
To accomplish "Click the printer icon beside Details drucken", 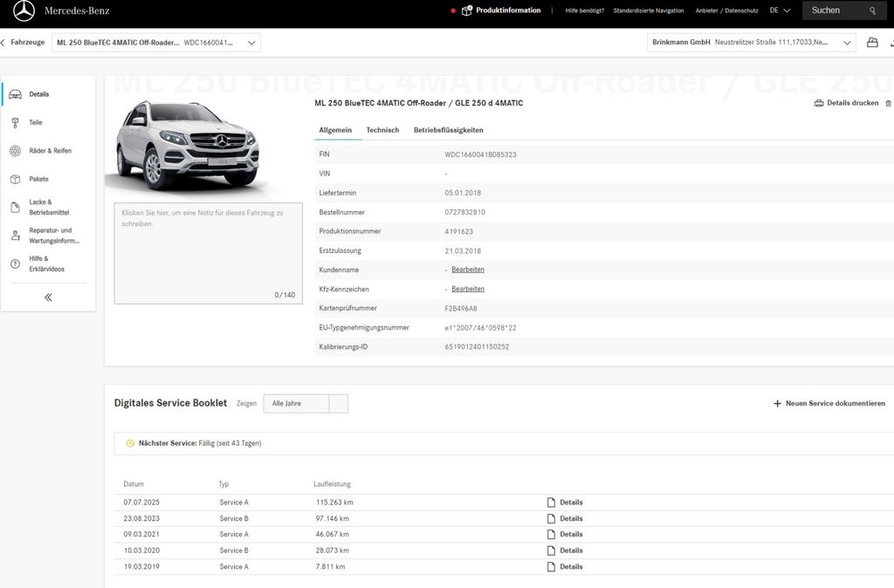I will [819, 103].
